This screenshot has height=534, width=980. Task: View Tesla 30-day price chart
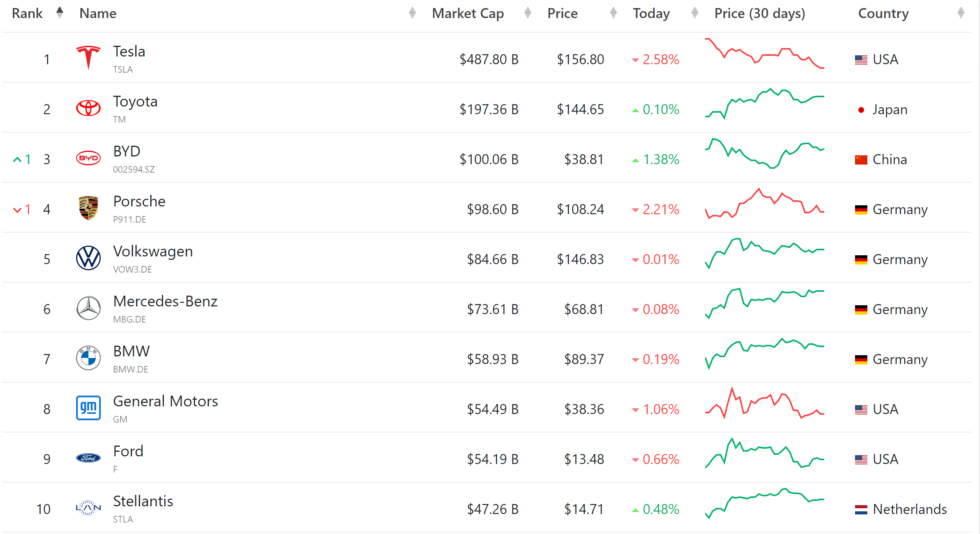coord(764,54)
